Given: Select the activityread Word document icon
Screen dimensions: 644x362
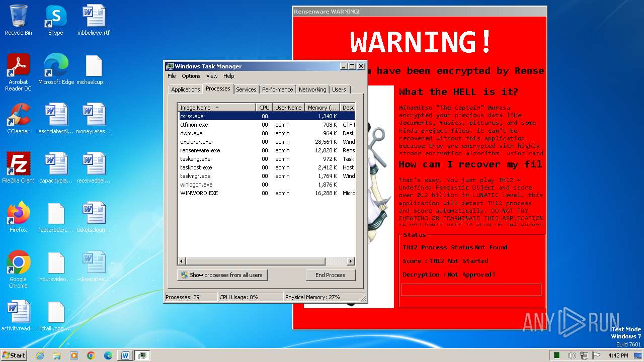Looking at the screenshot, I should [x=18, y=316].
